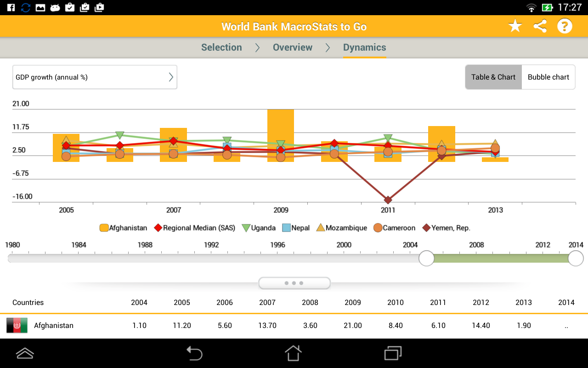Screen dimensions: 588x368
Task: Click the 2013 x-axis label
Action: 495,210
